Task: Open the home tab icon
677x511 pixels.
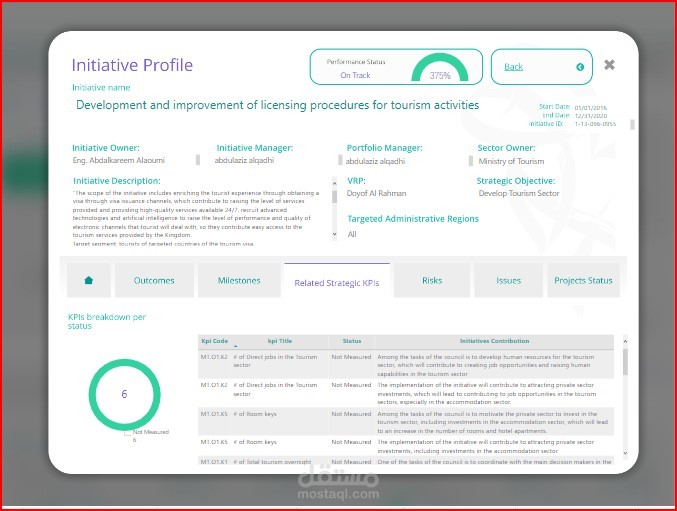Action: coord(89,281)
